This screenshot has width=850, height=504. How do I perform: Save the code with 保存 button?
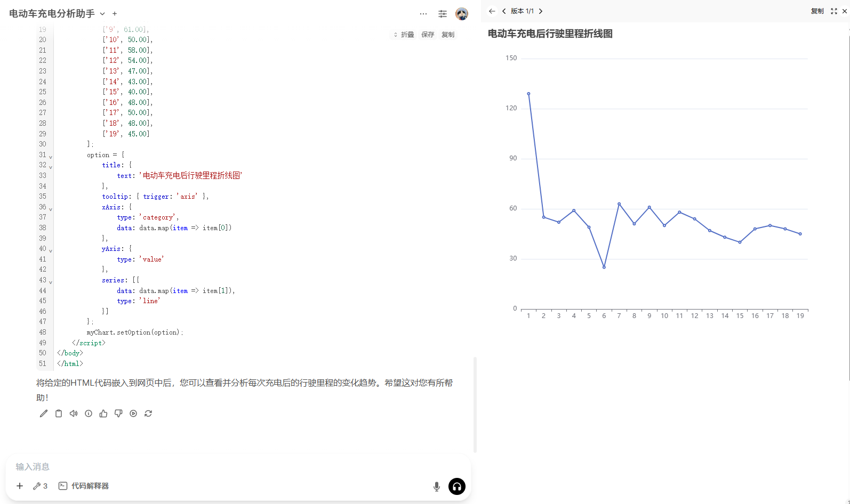pyautogui.click(x=428, y=35)
